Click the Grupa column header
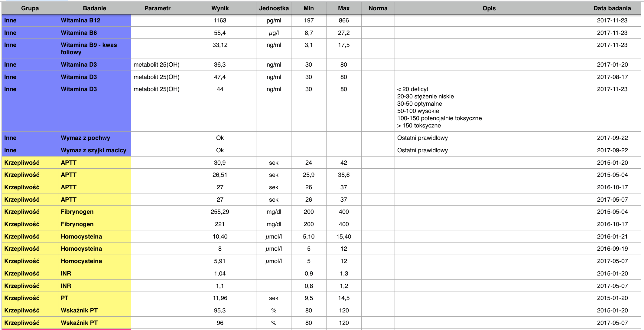The height and width of the screenshot is (330, 644). 30,8
